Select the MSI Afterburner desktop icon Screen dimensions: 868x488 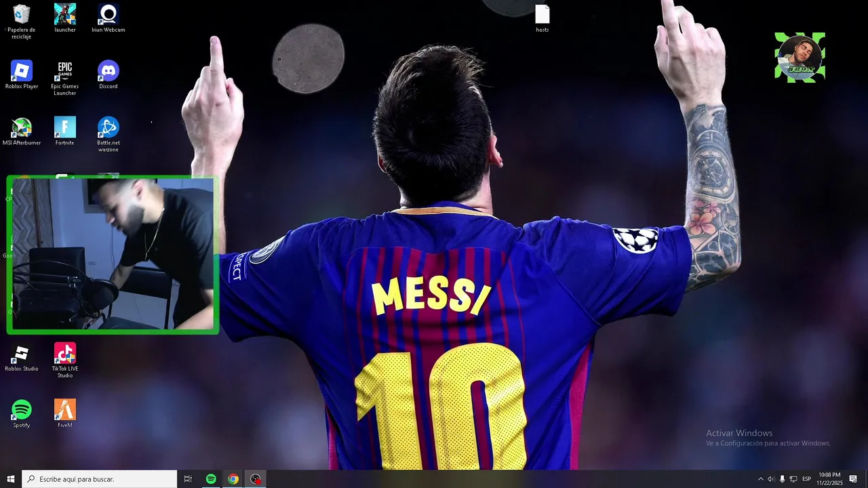click(22, 131)
